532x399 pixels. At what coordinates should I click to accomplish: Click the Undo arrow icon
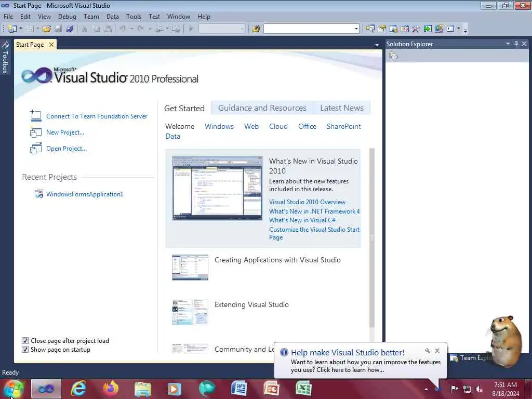pyautogui.click(x=123, y=29)
